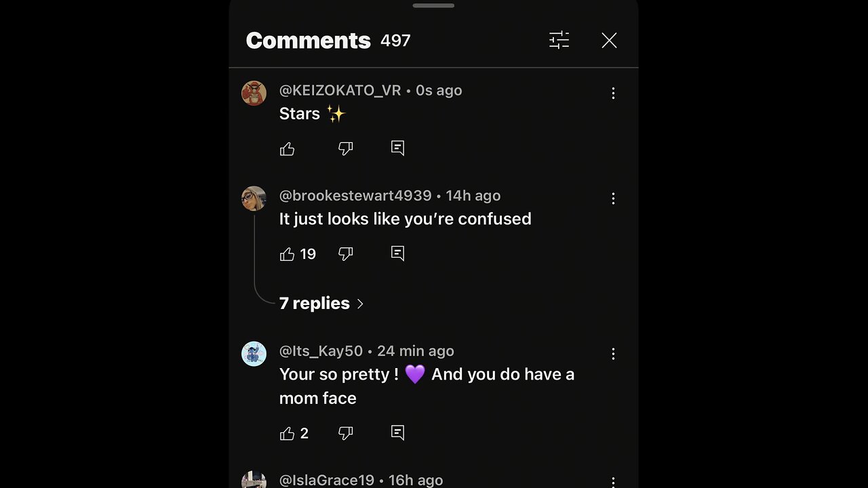Grab the drag handle atop the Comments sheet
Image resolution: width=868 pixels, height=488 pixels.
tap(434, 6)
